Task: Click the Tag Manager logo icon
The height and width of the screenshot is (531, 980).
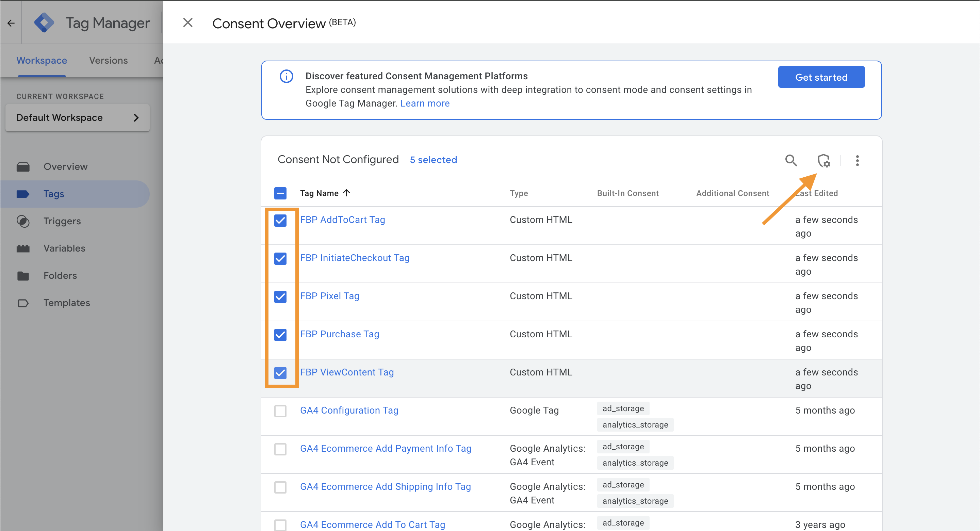Action: pos(44,23)
